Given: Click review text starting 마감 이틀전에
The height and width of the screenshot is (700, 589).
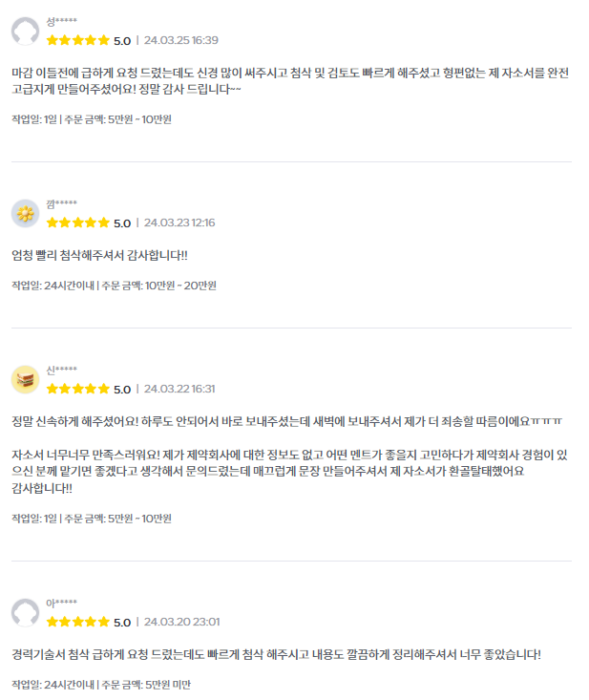Looking at the screenshot, I should pos(290,81).
